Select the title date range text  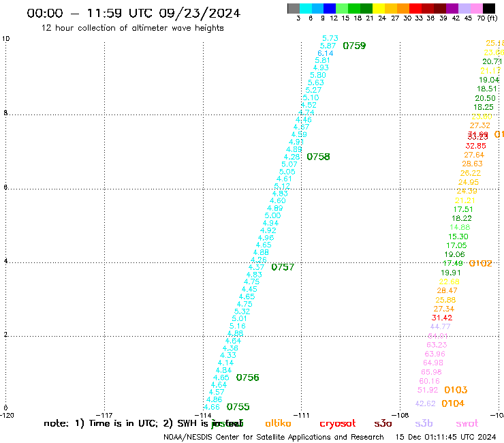click(x=133, y=13)
